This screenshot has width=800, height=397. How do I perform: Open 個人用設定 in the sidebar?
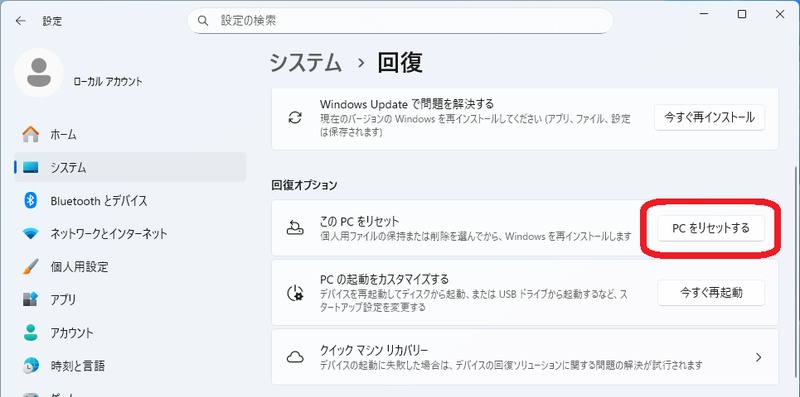coord(130,266)
